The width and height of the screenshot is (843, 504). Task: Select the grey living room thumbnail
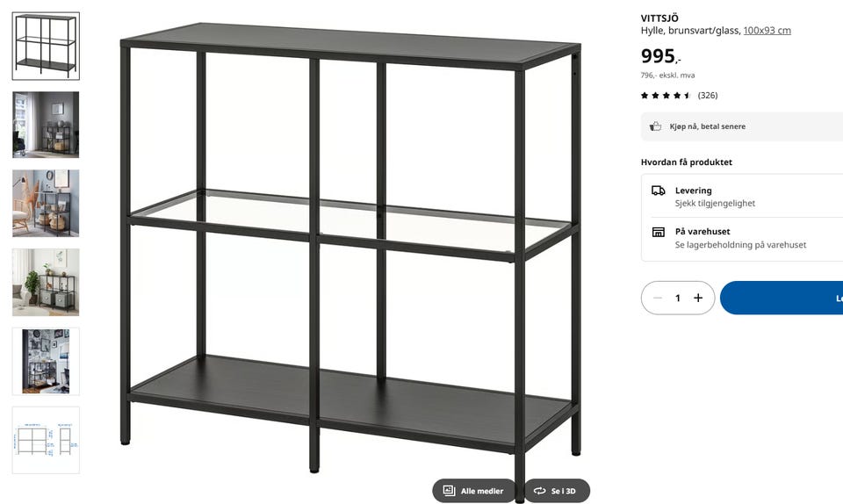click(46, 125)
